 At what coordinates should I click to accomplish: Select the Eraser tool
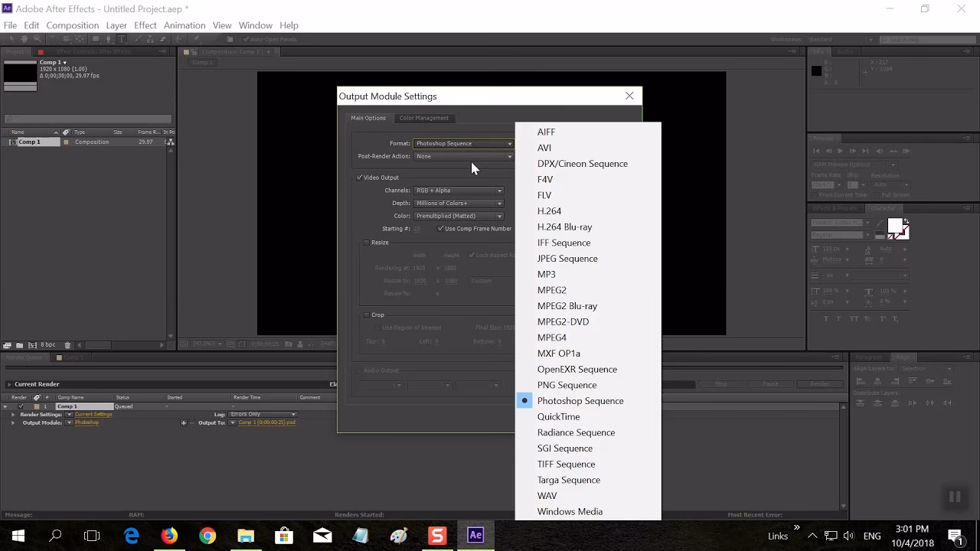pos(162,39)
